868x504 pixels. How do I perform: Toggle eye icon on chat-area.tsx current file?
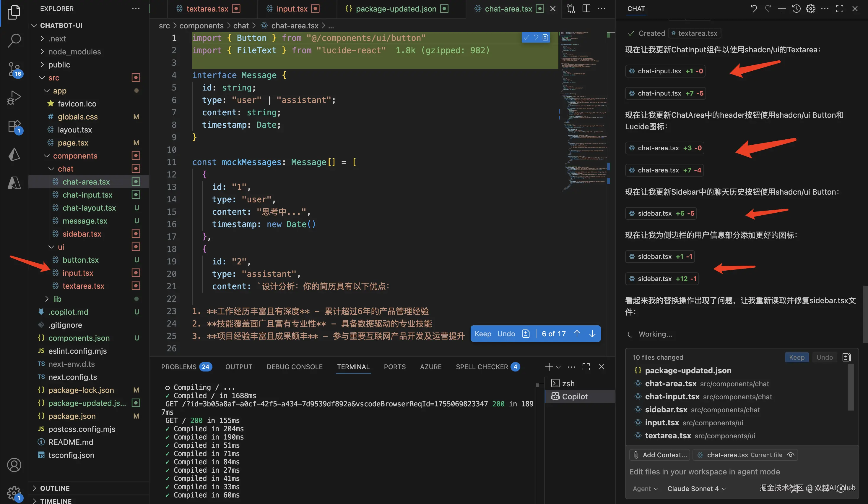pyautogui.click(x=791, y=455)
